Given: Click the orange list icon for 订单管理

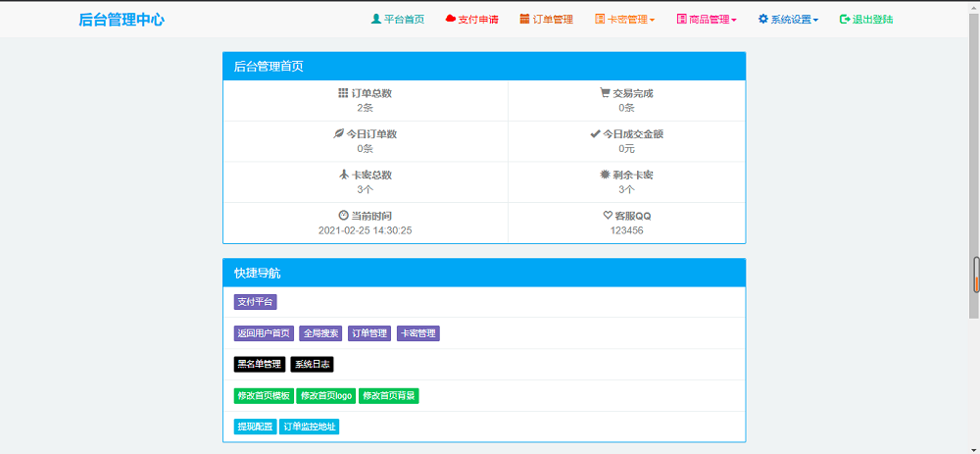Looking at the screenshot, I should 524,19.
